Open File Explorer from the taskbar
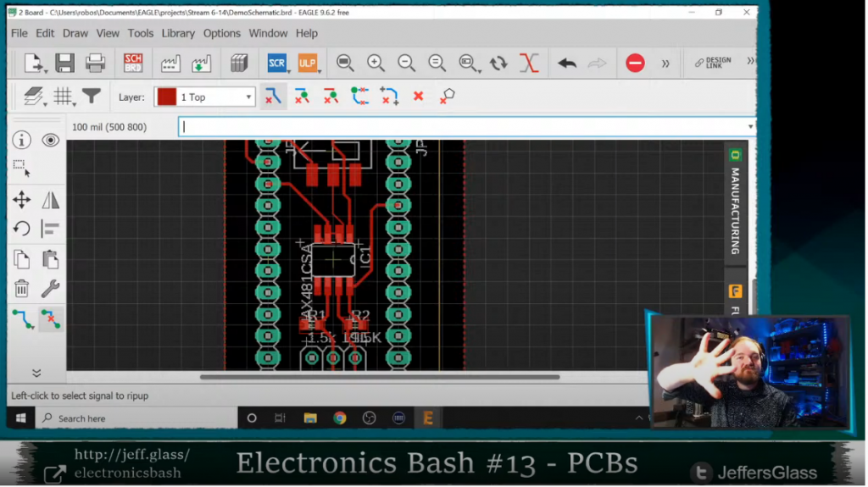Viewport: 868px width, 487px height. [x=310, y=418]
